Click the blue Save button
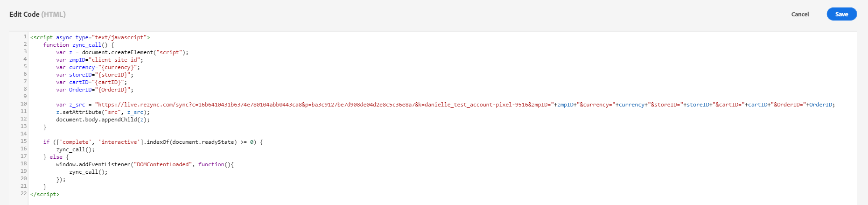 [841, 14]
